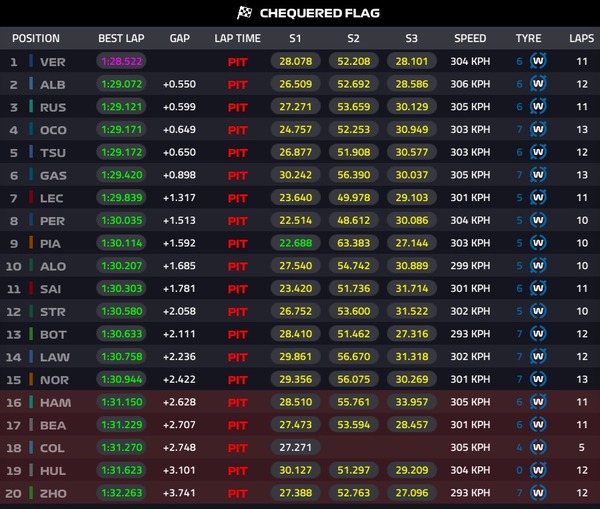The width and height of the screenshot is (600, 509).
Task: Click the wet tyre icon for SAI
Action: point(538,289)
